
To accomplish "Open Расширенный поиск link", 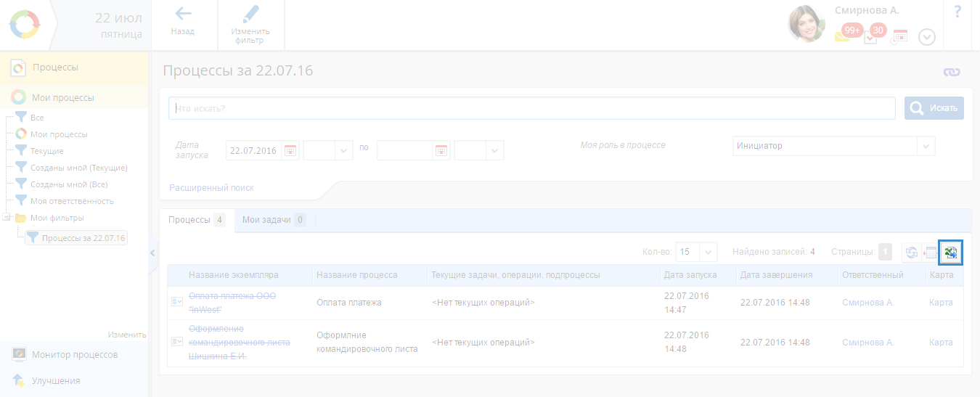I will point(211,187).
